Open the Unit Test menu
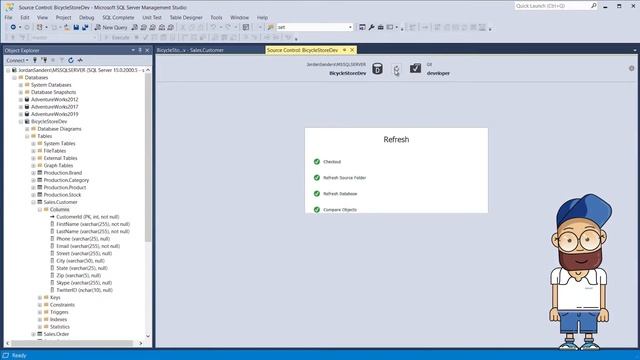The height and width of the screenshot is (360, 640). 152,18
